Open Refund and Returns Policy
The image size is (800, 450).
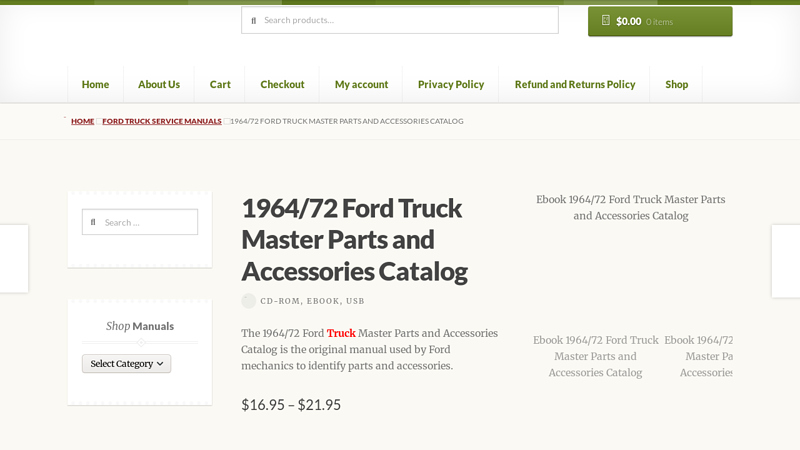574,85
